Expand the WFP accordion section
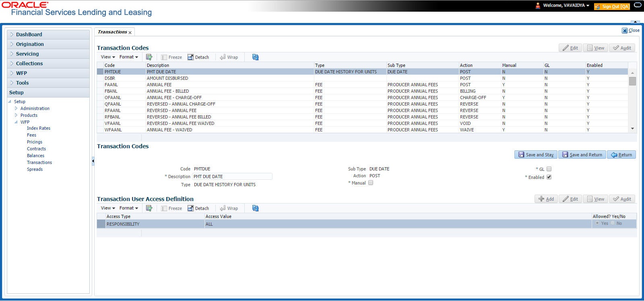Screen dimensions: 644x301 tap(48, 73)
